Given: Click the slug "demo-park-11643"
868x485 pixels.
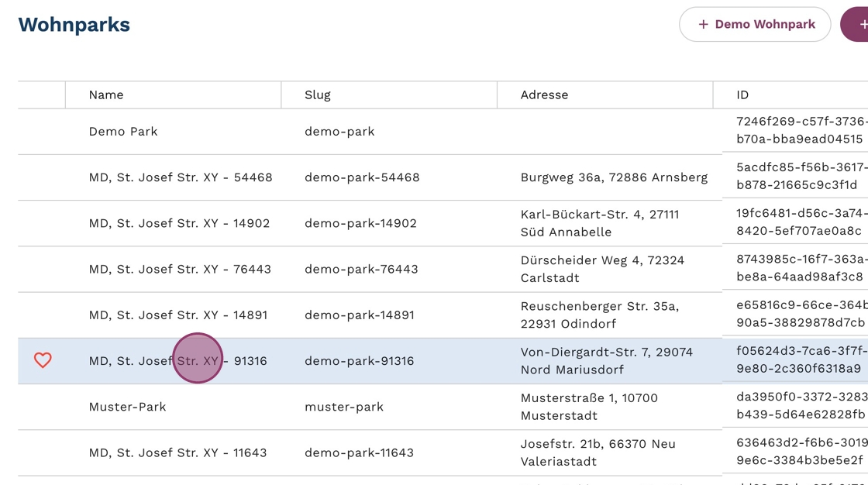Looking at the screenshot, I should point(360,452).
